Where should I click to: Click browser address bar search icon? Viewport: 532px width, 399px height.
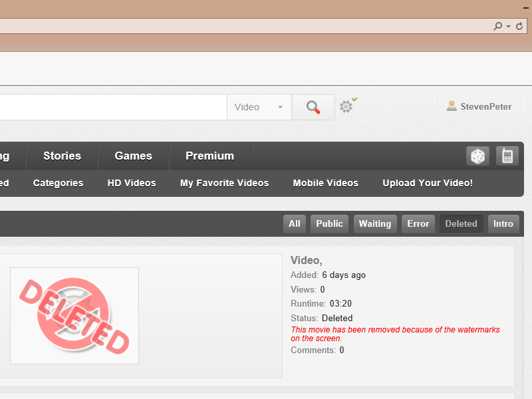coord(497,26)
